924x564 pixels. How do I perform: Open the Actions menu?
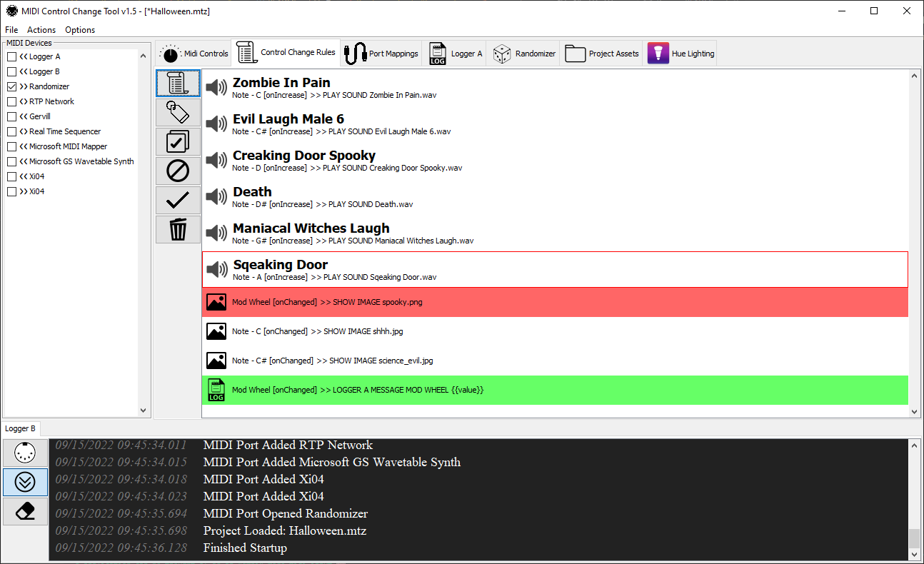point(41,30)
